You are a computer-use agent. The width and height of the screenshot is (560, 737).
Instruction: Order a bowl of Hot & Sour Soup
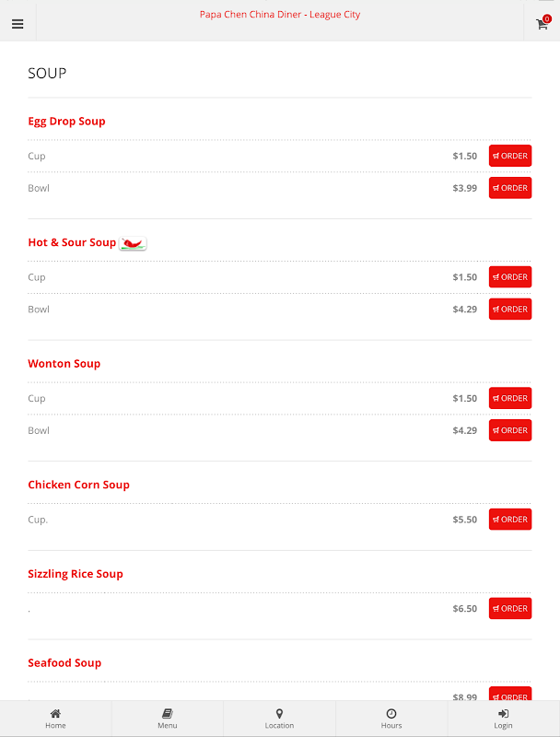click(x=510, y=310)
